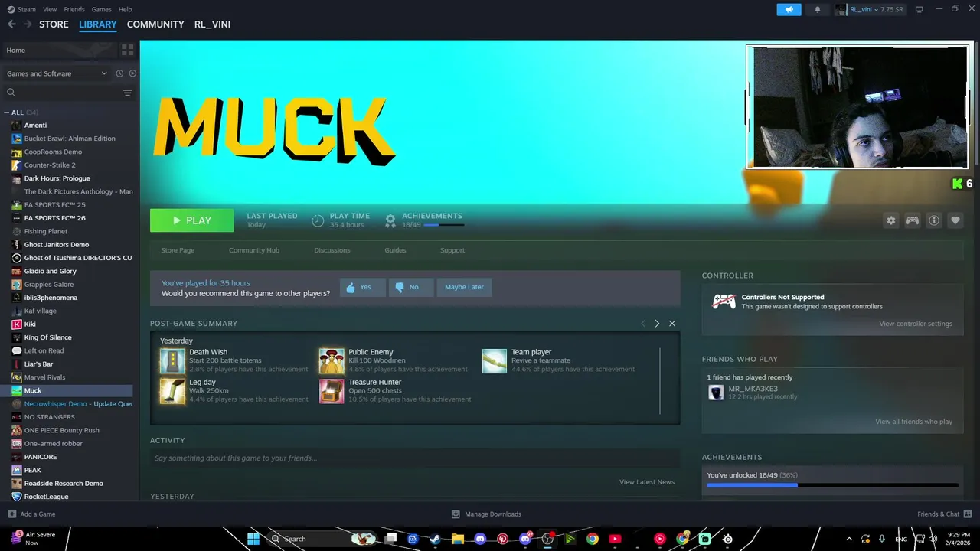Click the blue announcements megaphone button

[x=789, y=9]
